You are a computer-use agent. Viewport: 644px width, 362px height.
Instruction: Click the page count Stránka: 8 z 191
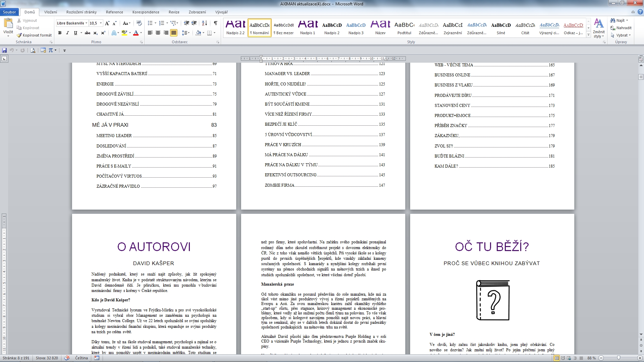[16, 358]
